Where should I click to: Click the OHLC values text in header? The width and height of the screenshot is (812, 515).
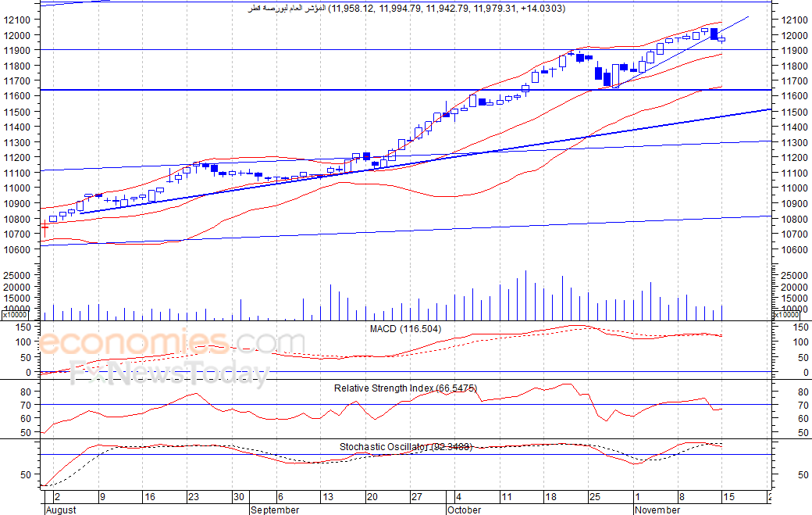pyautogui.click(x=448, y=9)
